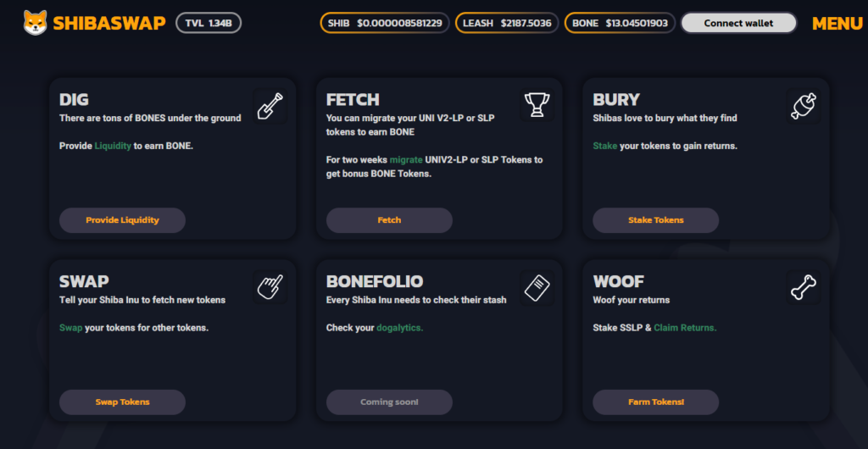This screenshot has height=449, width=868.
Task: Click the Shiba Inu logo icon
Action: click(x=36, y=23)
